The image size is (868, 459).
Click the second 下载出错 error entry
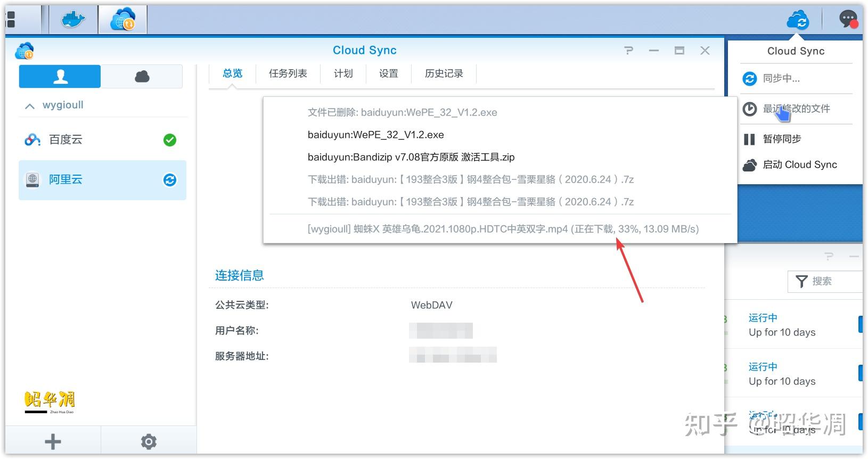click(471, 202)
